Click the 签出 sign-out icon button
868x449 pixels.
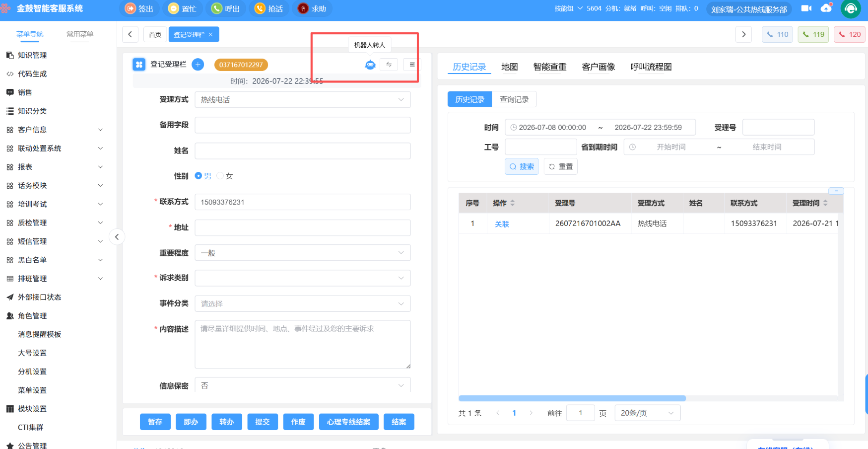[139, 8]
